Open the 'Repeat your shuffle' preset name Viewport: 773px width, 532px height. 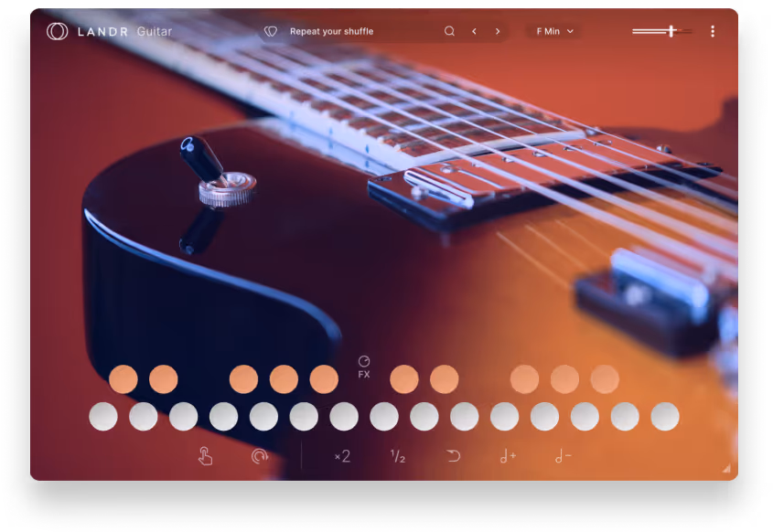pos(332,31)
